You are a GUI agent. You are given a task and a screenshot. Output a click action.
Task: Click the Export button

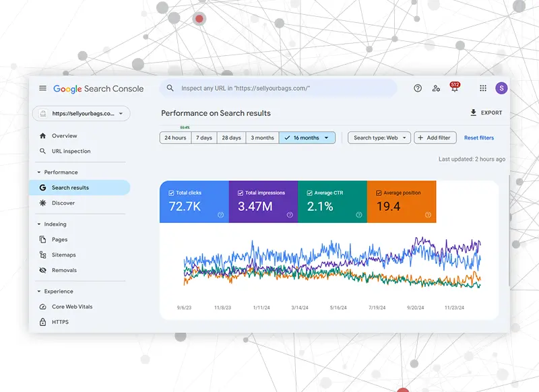pyautogui.click(x=486, y=113)
